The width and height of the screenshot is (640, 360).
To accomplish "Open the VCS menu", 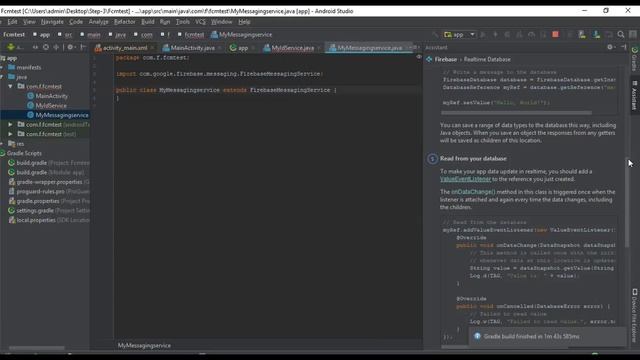I will [x=200, y=22].
